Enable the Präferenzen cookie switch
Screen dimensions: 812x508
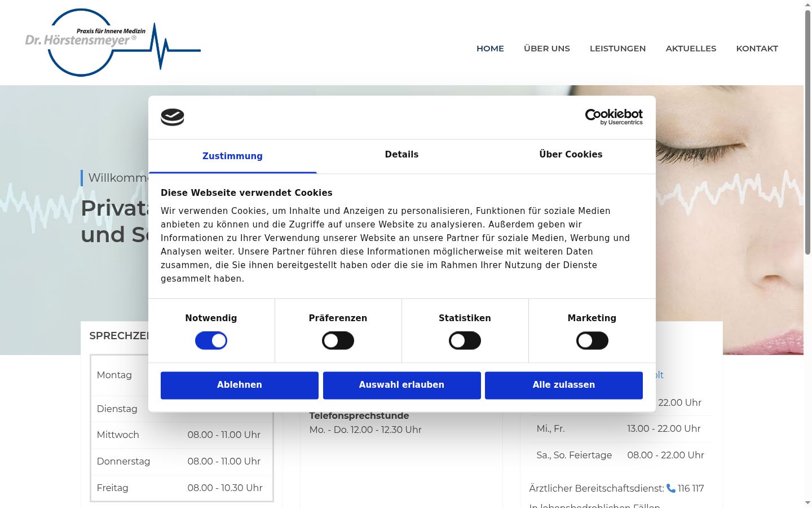[x=338, y=341]
